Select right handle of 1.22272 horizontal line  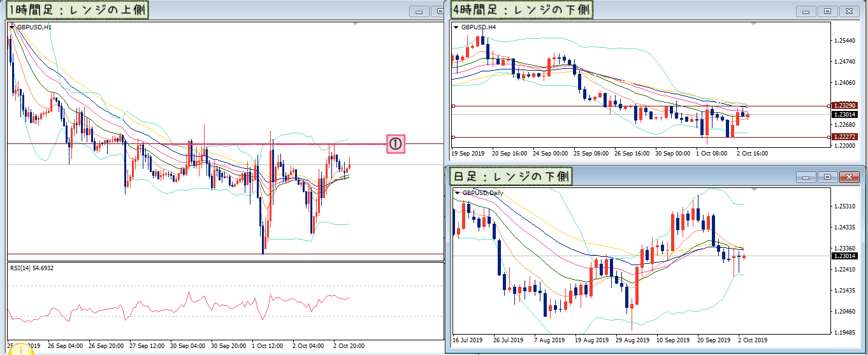pos(828,137)
